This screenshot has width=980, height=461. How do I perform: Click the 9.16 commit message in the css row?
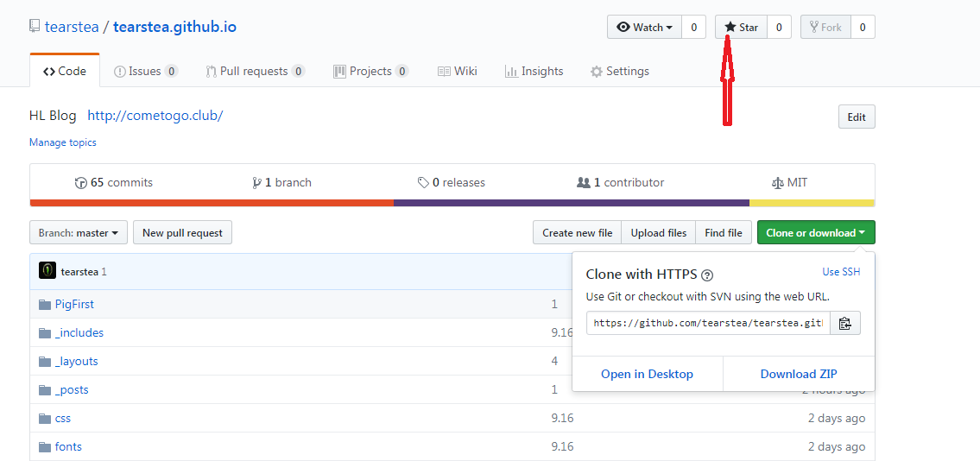[x=562, y=419]
